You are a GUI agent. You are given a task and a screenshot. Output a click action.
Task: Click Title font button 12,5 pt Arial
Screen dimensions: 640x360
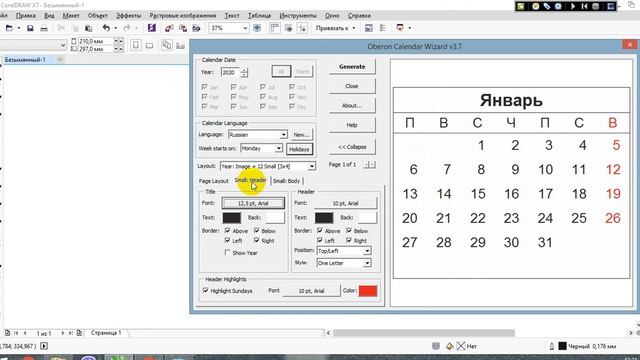tap(253, 203)
